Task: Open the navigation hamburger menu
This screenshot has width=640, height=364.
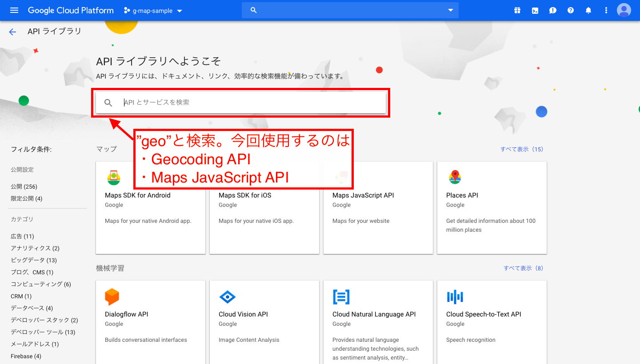Action: point(14,10)
